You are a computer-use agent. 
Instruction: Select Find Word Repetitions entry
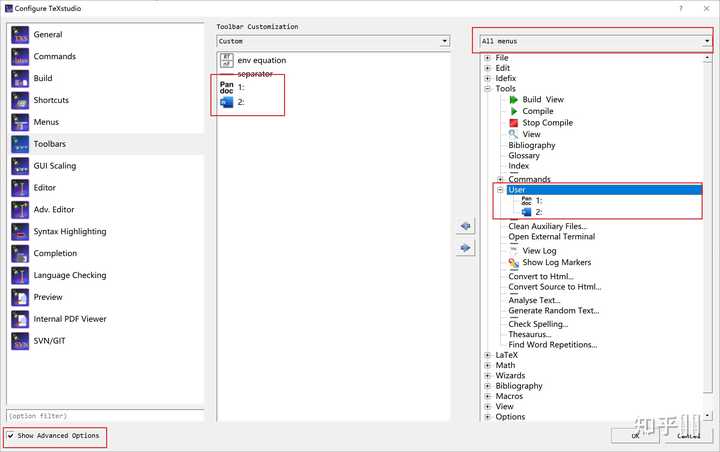tap(553, 345)
